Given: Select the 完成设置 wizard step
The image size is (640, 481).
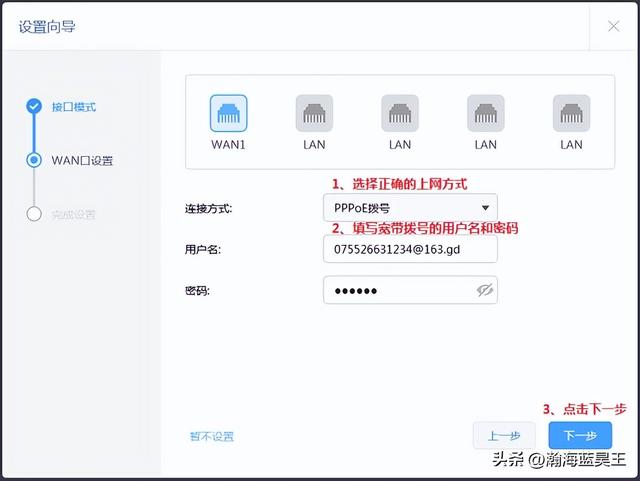Looking at the screenshot, I should point(73,214).
